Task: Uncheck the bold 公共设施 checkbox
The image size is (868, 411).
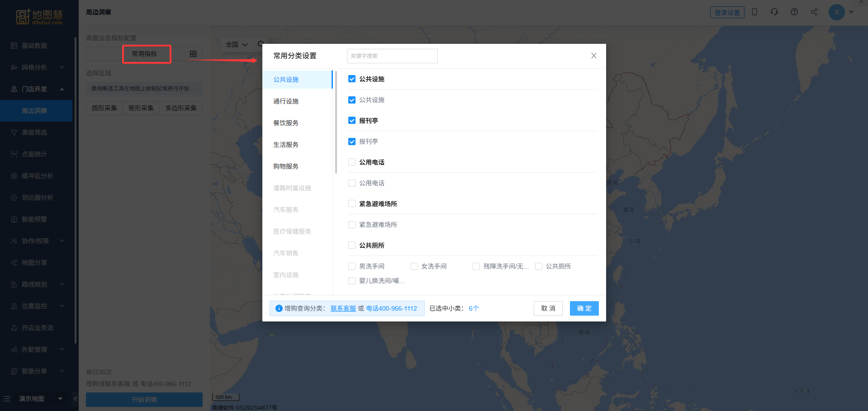Action: click(352, 79)
